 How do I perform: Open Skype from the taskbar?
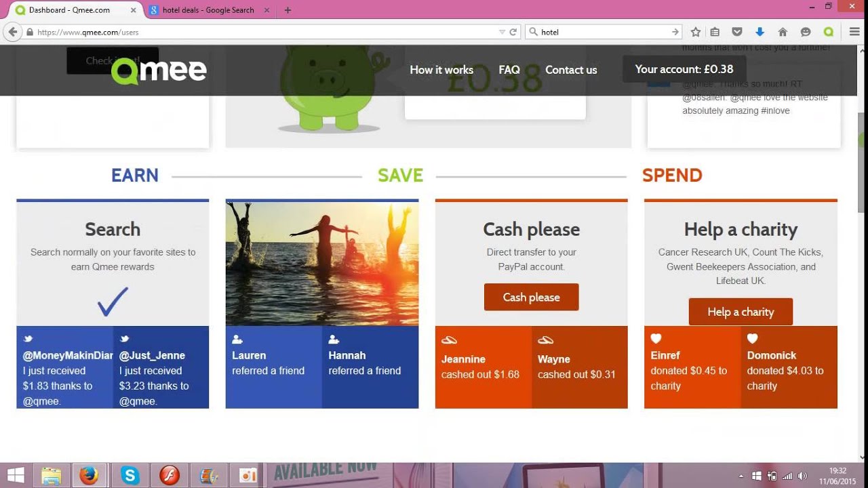pos(130,476)
